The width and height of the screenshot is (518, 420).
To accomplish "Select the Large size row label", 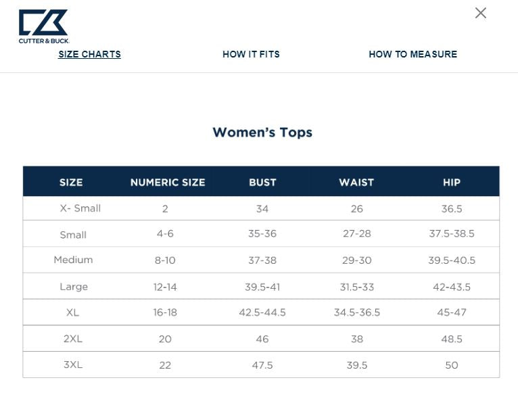I will (x=74, y=287).
